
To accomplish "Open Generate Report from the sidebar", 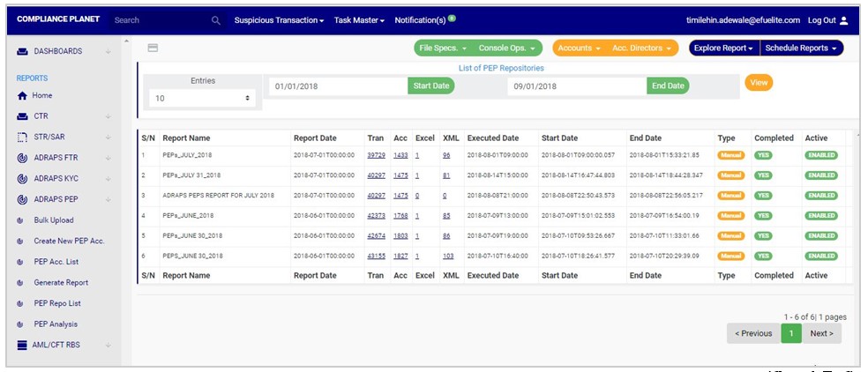I will (60, 283).
